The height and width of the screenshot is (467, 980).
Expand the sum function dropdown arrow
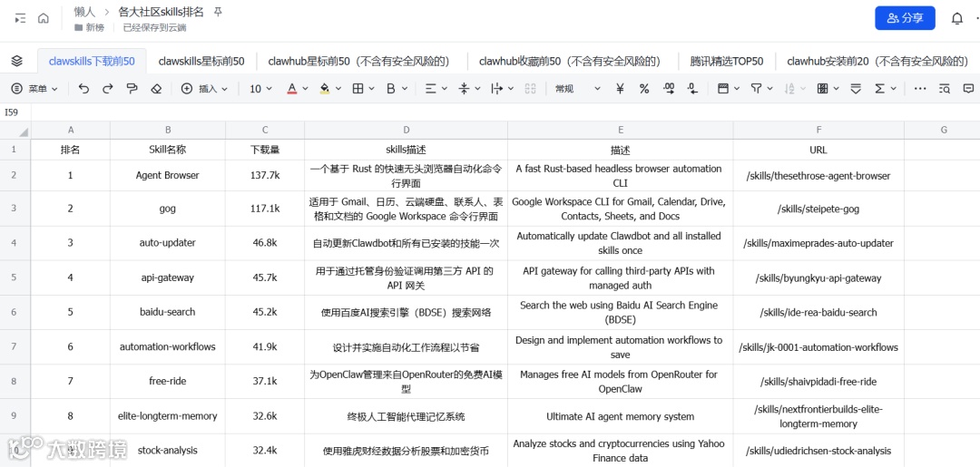894,89
